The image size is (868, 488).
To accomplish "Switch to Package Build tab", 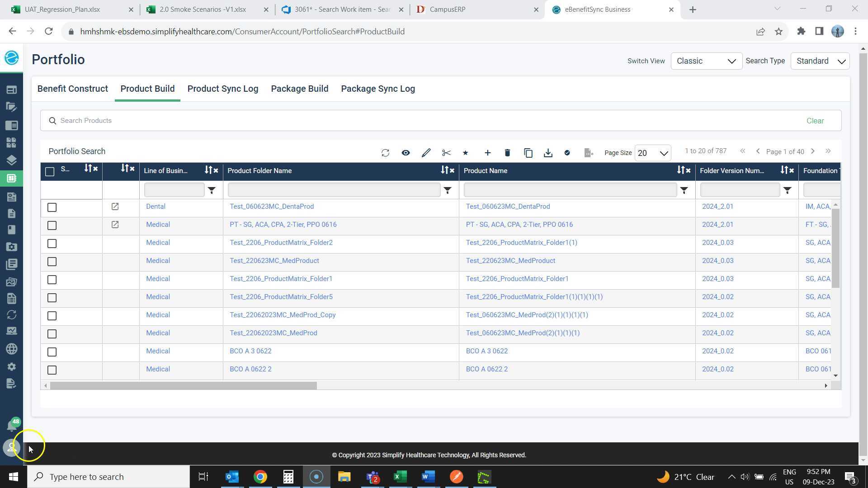I will (x=299, y=89).
